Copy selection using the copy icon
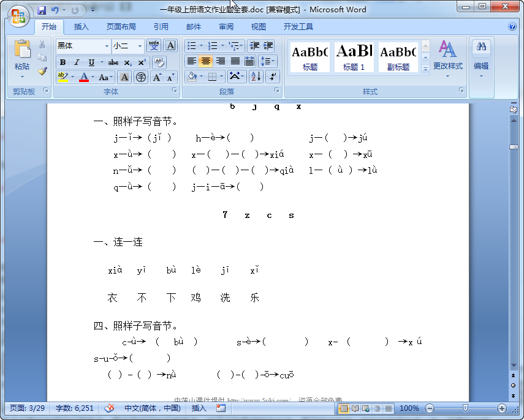Viewport: 524px width, 420px height. tap(42, 58)
